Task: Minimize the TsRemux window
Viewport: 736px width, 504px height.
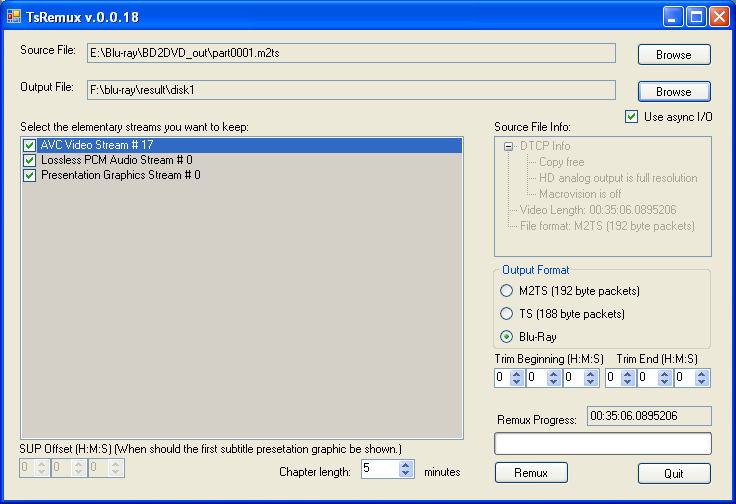Action: tap(673, 17)
